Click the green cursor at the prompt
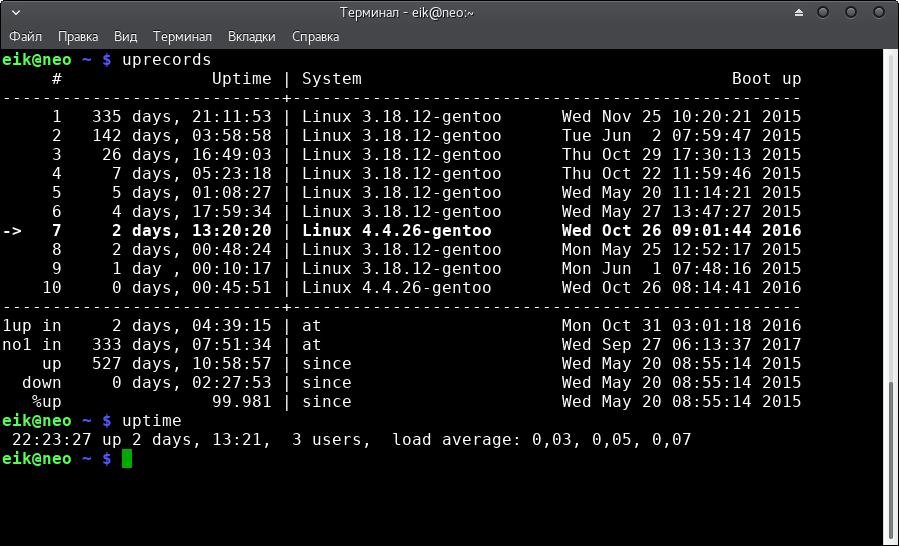899x546 pixels. 127,459
